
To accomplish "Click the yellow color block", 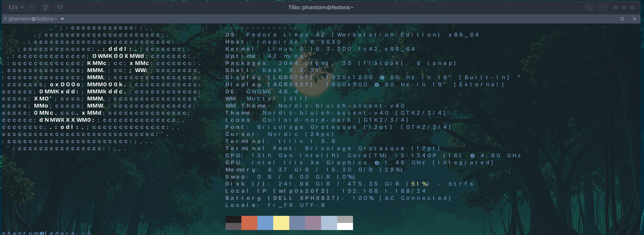I will [x=281, y=223].
